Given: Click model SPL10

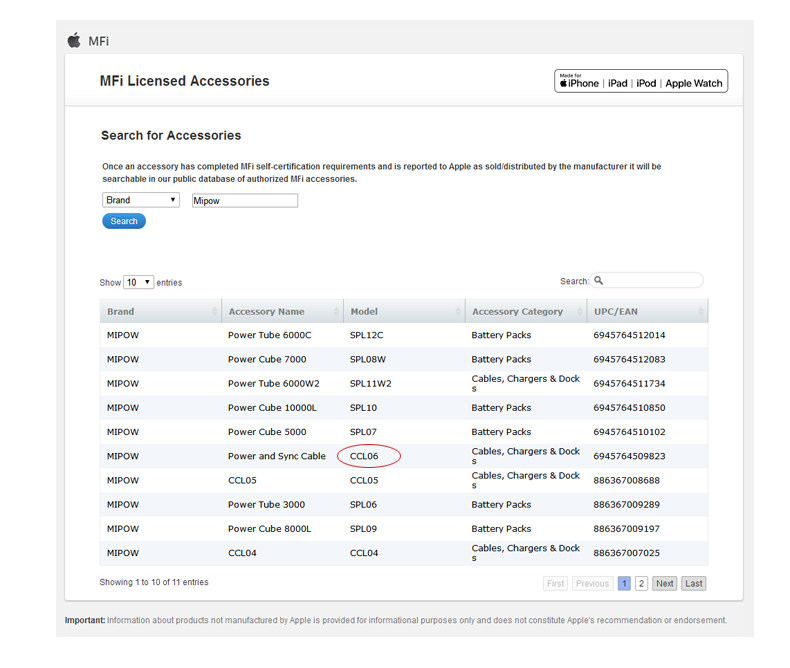Looking at the screenshot, I should click(363, 408).
